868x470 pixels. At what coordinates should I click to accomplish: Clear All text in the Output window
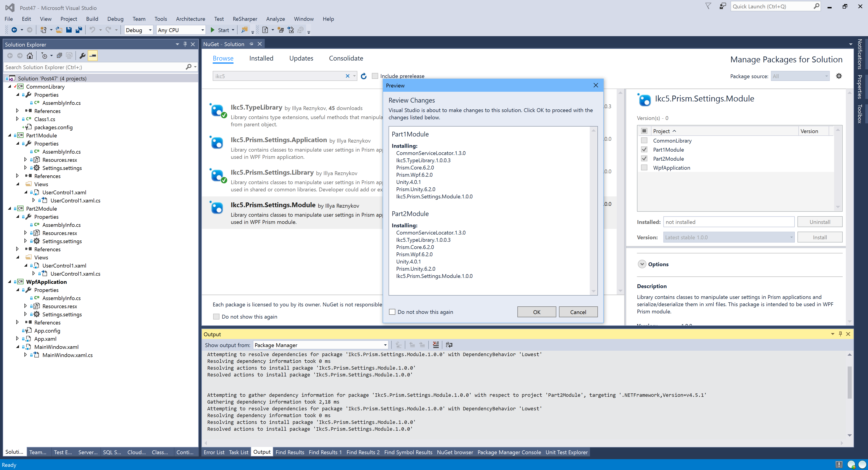tap(436, 345)
